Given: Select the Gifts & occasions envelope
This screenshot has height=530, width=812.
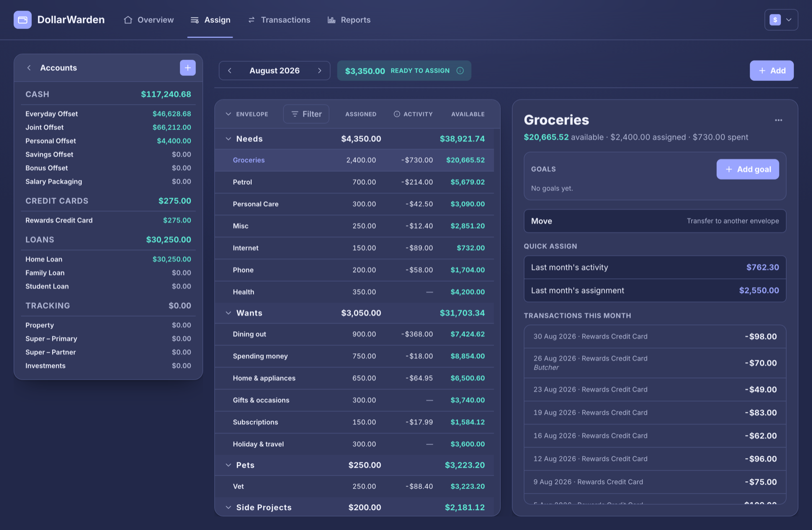Looking at the screenshot, I should [354, 400].
